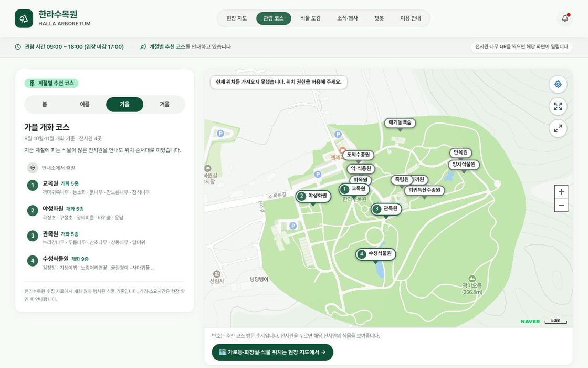The width and height of the screenshot is (588, 368).
Task: Click numbered badge 3 in the course list
Action: coord(33,236)
